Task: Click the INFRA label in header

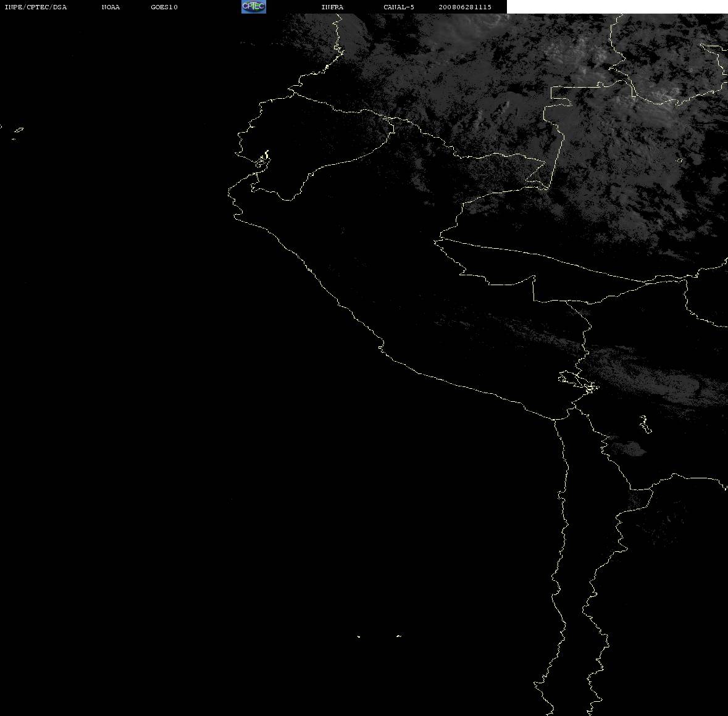Action: [x=332, y=7]
